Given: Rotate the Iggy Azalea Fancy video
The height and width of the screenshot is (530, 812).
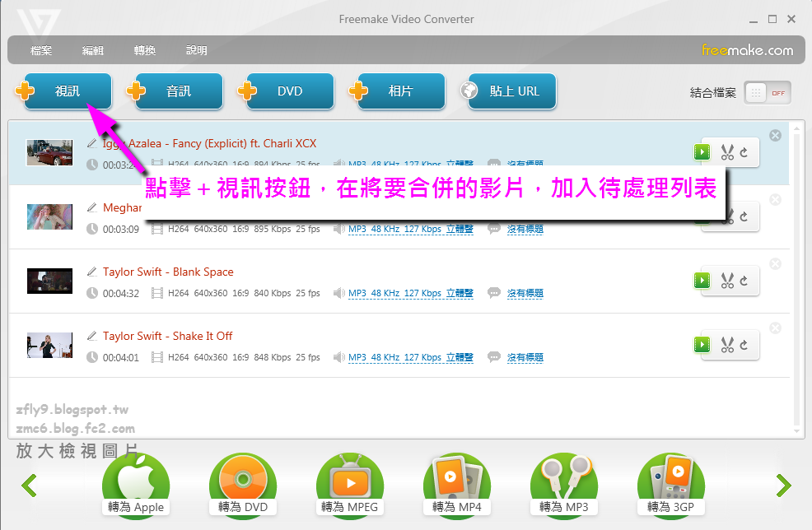Looking at the screenshot, I should tap(744, 152).
